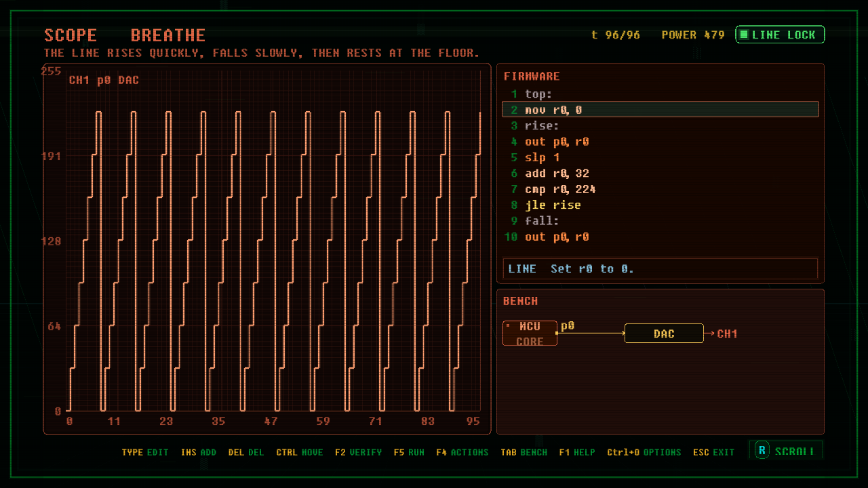Click the BENCH panel header
868x488 pixels.
pyautogui.click(x=521, y=301)
